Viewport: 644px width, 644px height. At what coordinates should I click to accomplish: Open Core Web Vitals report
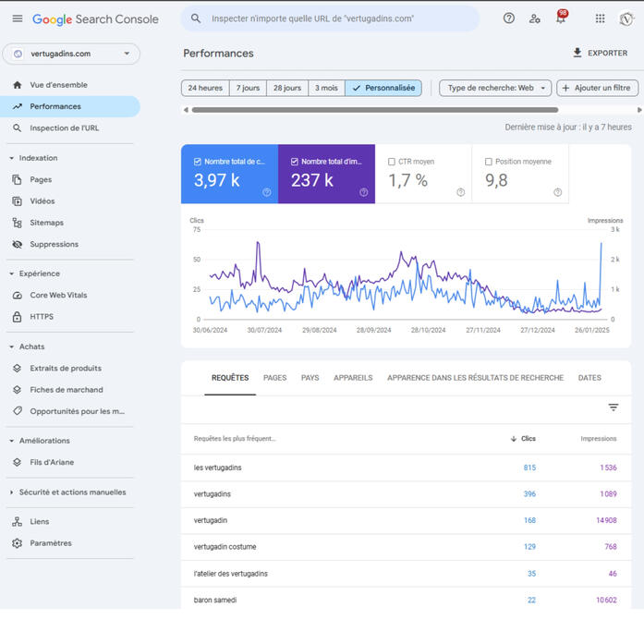pyautogui.click(x=58, y=295)
